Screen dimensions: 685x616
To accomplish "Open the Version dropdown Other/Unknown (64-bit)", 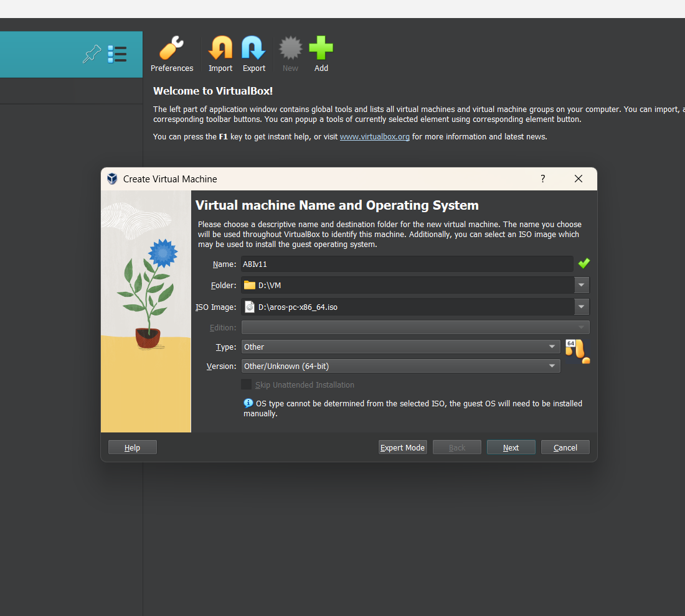I will (400, 366).
